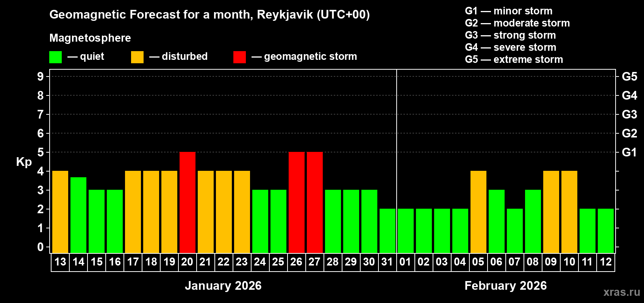Select the red bar for January 27
Viewport: 644px width, 303px height.
pyautogui.click(x=315, y=202)
